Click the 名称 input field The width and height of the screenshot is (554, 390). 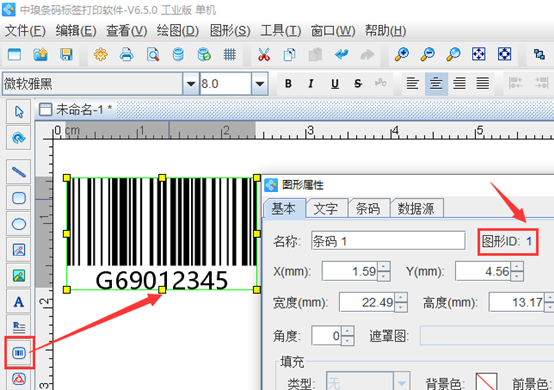(388, 241)
